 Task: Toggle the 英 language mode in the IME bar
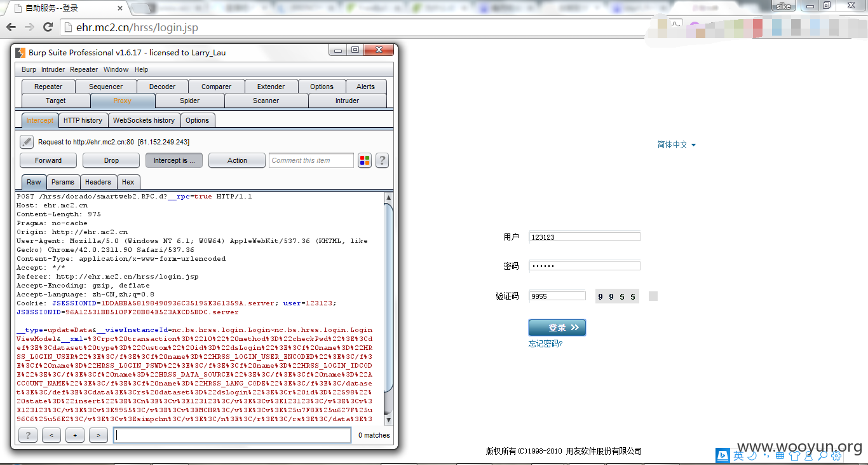click(x=738, y=455)
